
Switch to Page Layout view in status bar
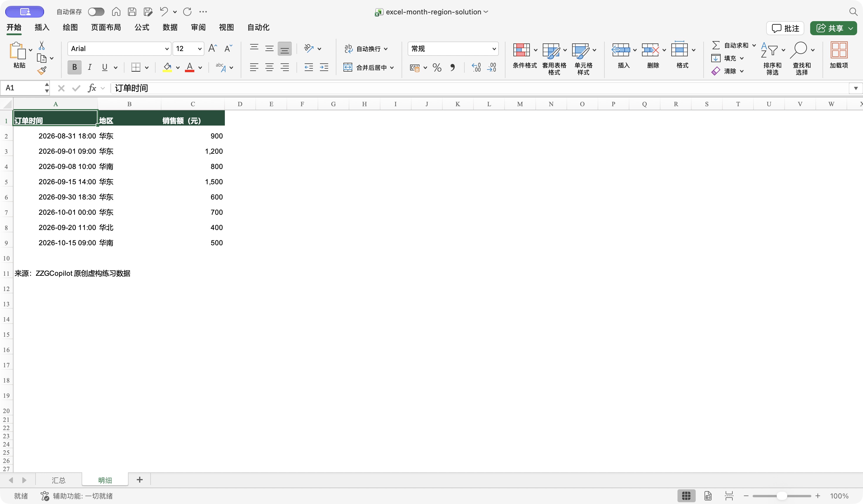click(x=708, y=496)
